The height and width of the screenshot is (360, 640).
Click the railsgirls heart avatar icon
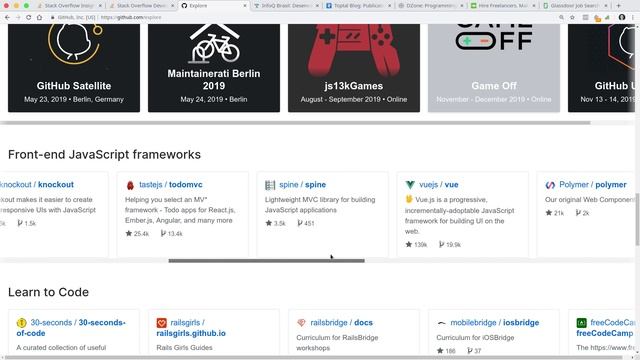click(161, 323)
